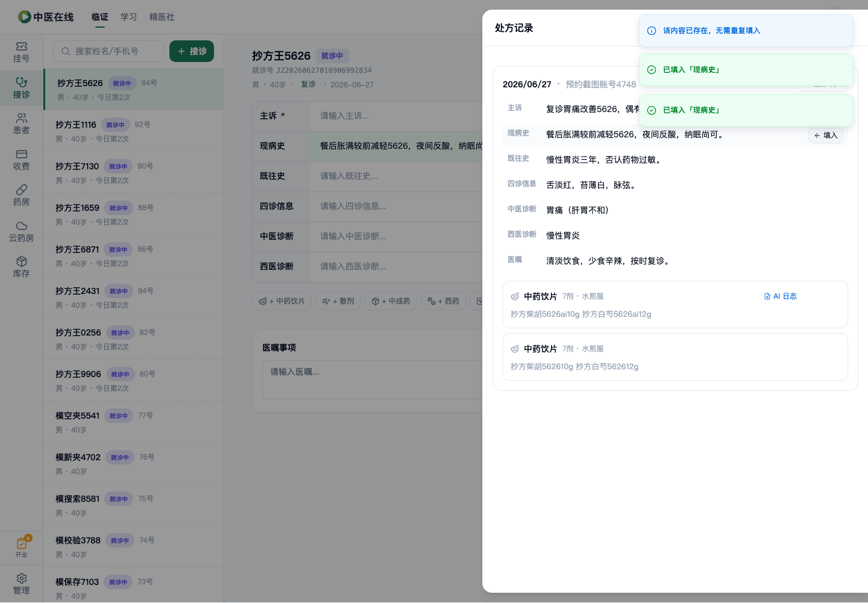
Task: Click 清淡饮食，少食辛辣 advice text
Action: [x=609, y=261]
